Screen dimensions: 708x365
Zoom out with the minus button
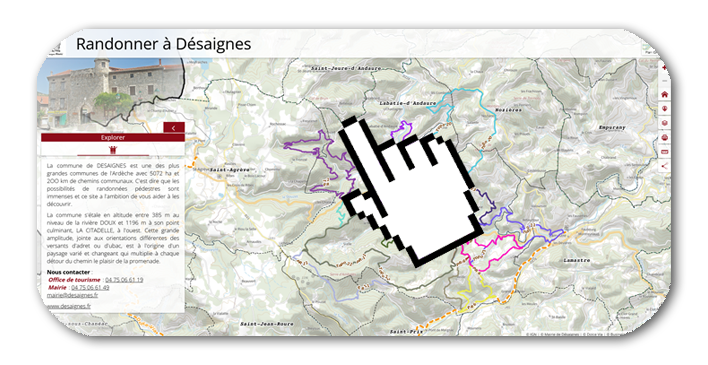[665, 81]
